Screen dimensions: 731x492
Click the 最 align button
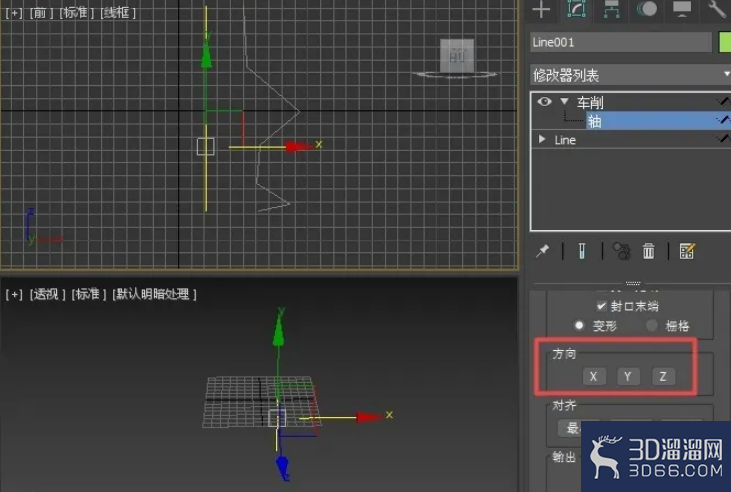coord(570,428)
